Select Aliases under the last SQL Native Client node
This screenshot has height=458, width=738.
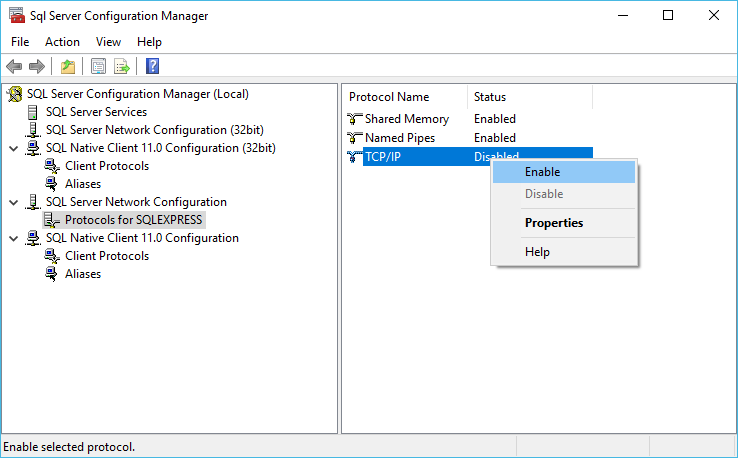click(83, 273)
